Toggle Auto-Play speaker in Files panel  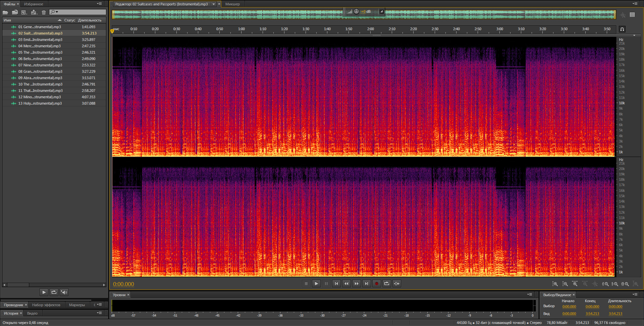point(64,292)
